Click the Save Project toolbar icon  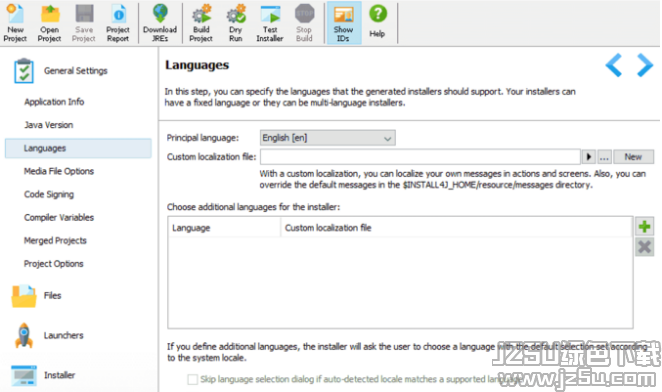[84, 23]
